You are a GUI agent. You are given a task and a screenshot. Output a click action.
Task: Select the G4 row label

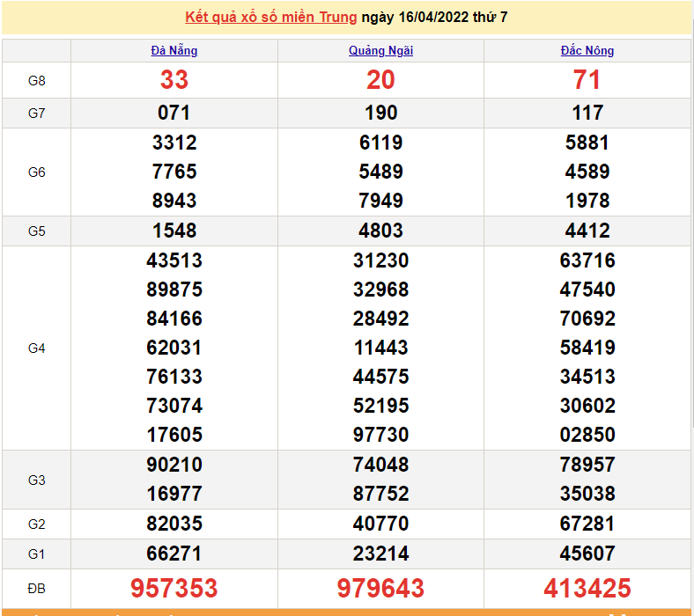click(36, 348)
